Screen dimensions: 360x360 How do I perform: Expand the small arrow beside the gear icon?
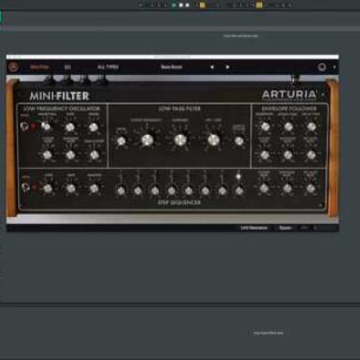(x=334, y=67)
